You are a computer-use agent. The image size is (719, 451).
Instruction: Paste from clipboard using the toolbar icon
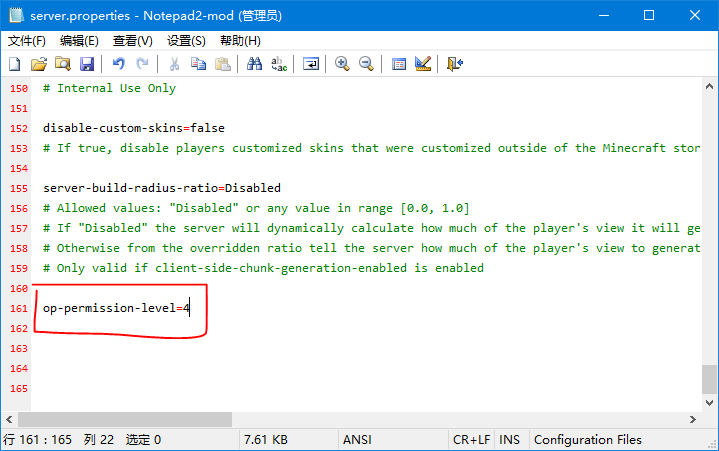pos(222,64)
